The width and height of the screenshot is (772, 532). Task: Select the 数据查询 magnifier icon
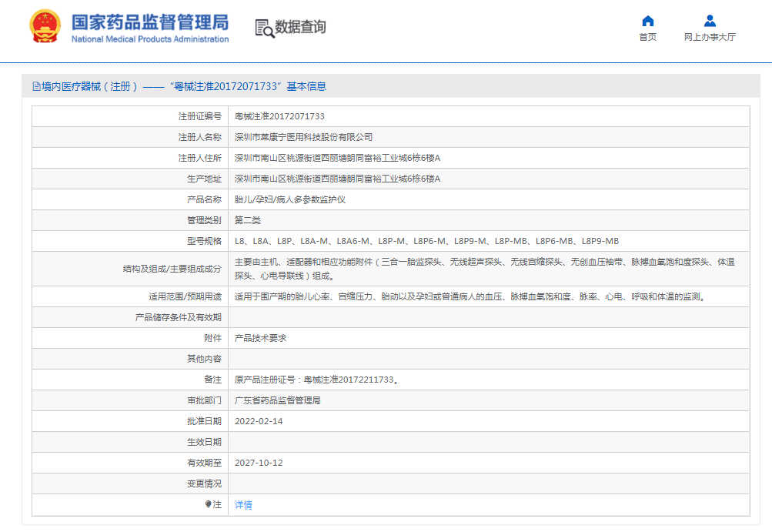pos(264,28)
